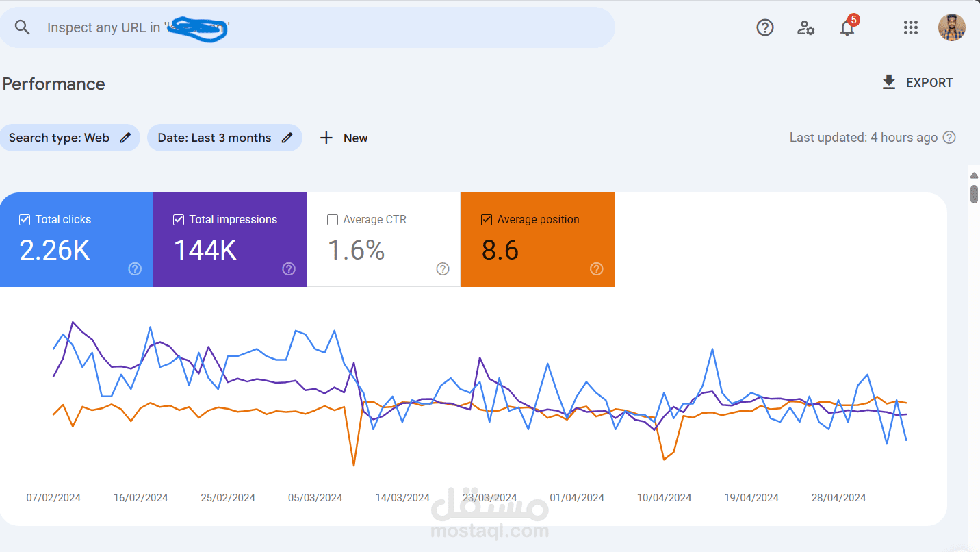Open user settings and permissions icon

pyautogui.click(x=805, y=27)
